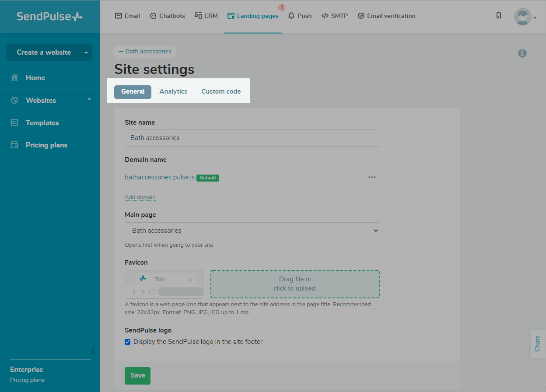Expand the Websites submenu arrow
This screenshot has width=546, height=392.
[x=89, y=100]
